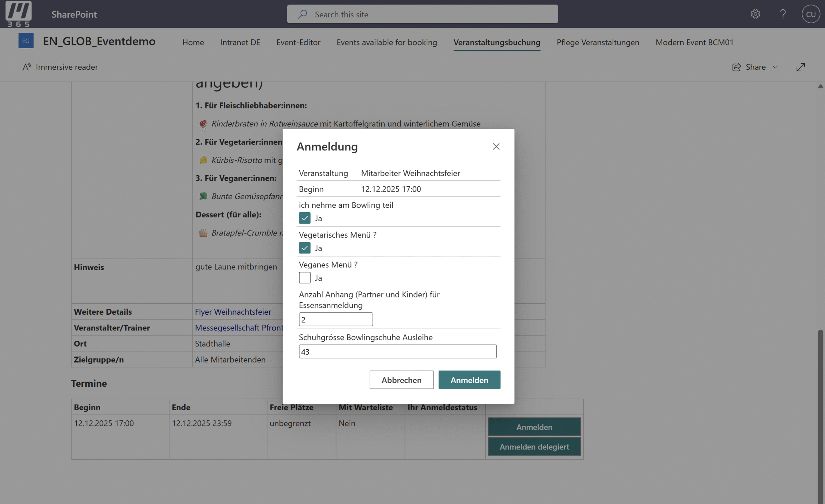
Task: Switch to Event-Editor navigation tab
Action: pos(298,43)
